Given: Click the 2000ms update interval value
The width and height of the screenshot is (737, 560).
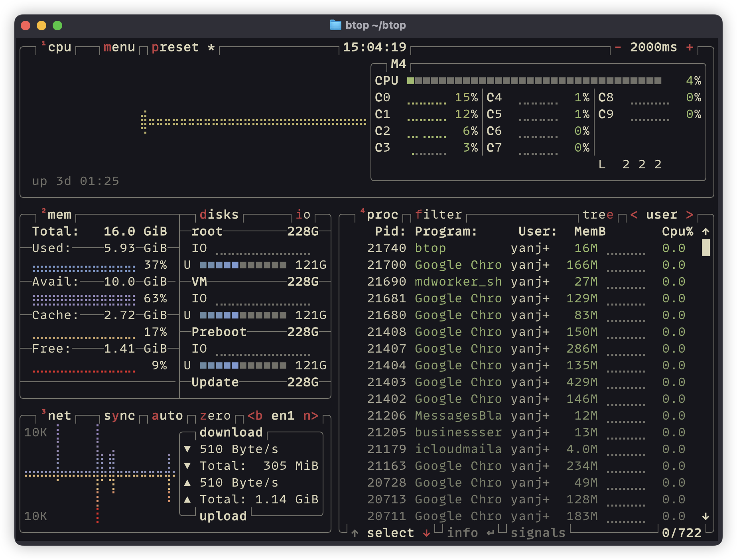Looking at the screenshot, I should [x=654, y=47].
